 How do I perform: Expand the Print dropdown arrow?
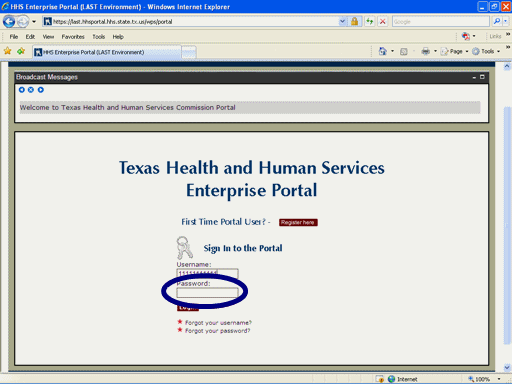tap(435, 51)
